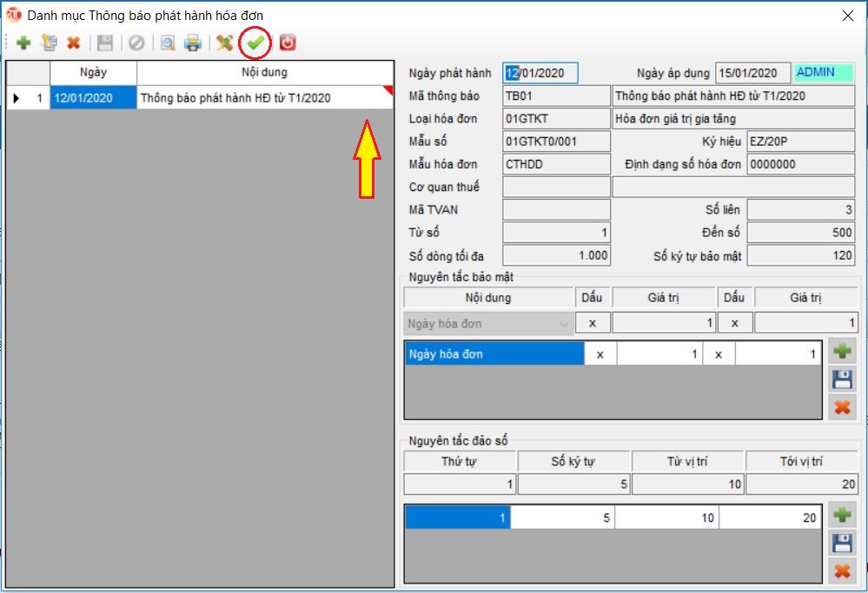Click the Cancel circle-slash toolbar icon
Image resolution: width=868 pixels, height=593 pixels.
(x=136, y=43)
